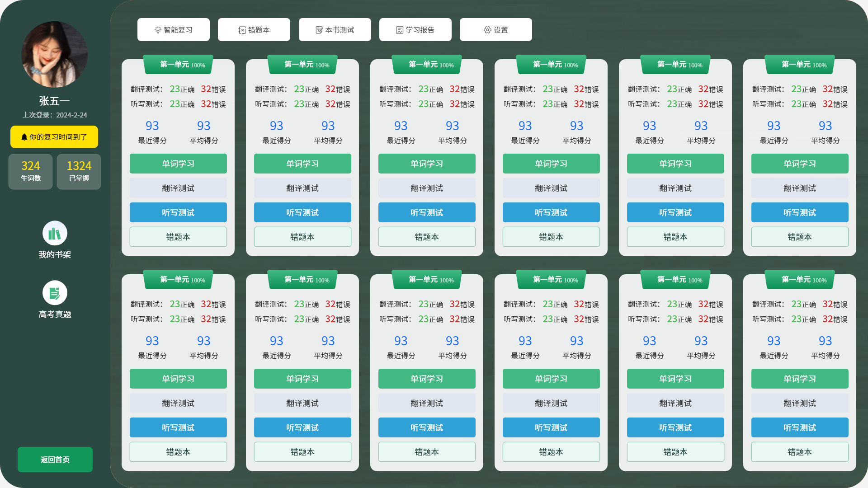Click the lightbulb icon on 智能复习
868x488 pixels.
(158, 30)
